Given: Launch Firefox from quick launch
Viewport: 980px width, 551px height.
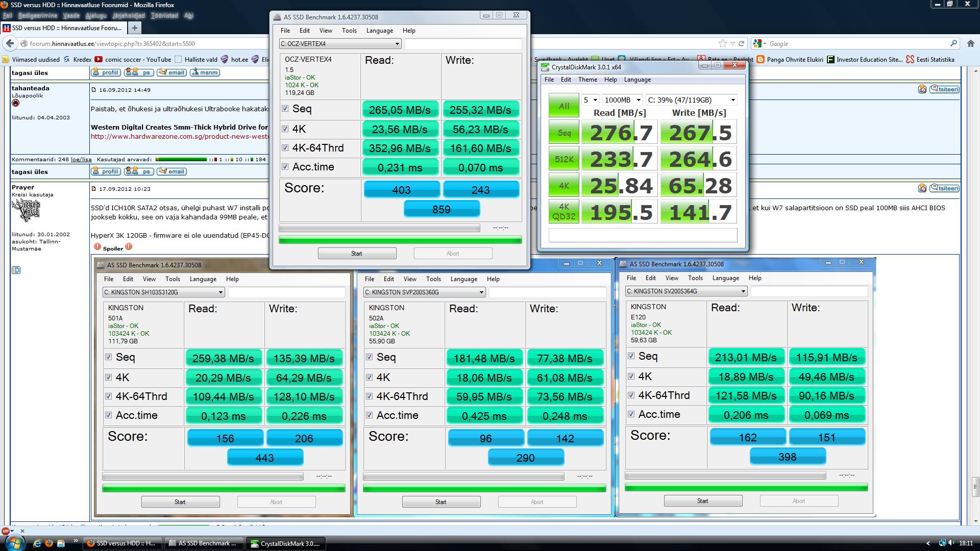Looking at the screenshot, I should [x=49, y=543].
